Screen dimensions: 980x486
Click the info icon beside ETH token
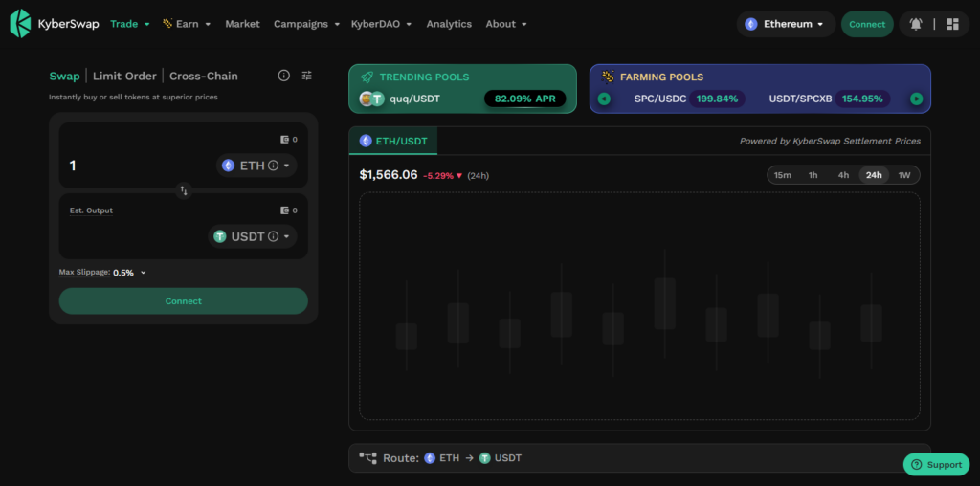tap(273, 166)
